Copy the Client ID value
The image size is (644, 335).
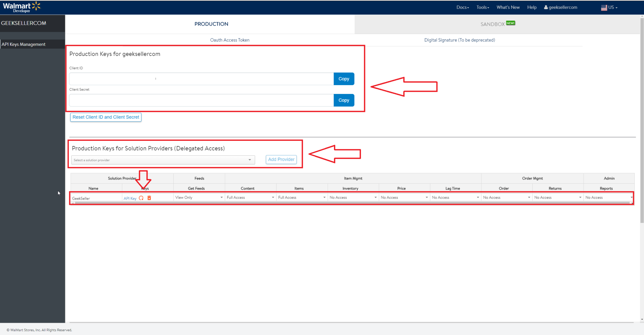pos(344,79)
